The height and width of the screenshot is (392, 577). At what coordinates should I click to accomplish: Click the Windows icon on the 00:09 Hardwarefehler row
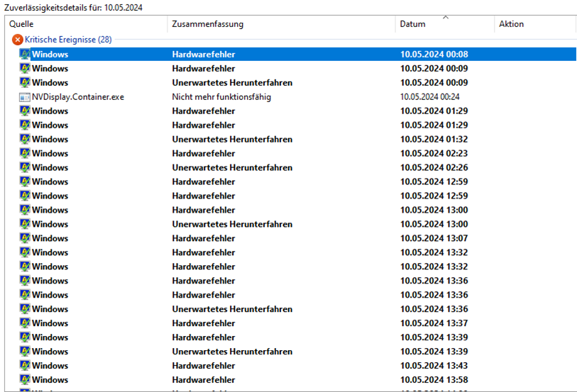[x=25, y=68]
